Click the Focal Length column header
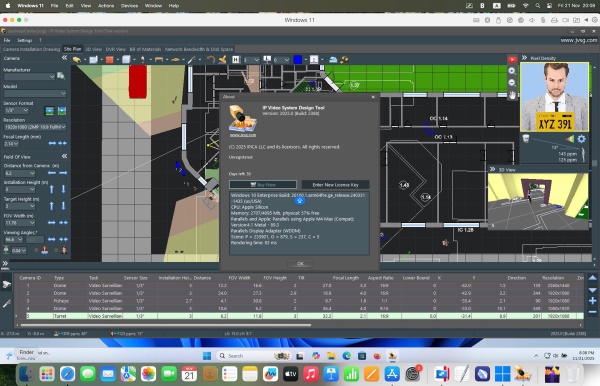 (x=346, y=278)
